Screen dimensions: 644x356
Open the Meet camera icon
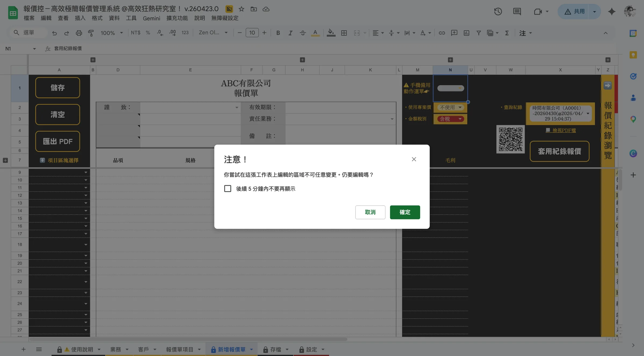538,12
